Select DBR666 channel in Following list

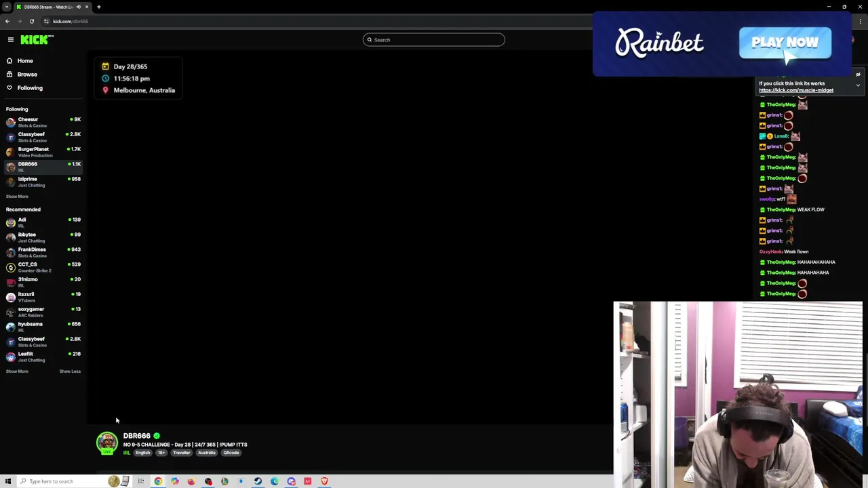[x=43, y=167]
